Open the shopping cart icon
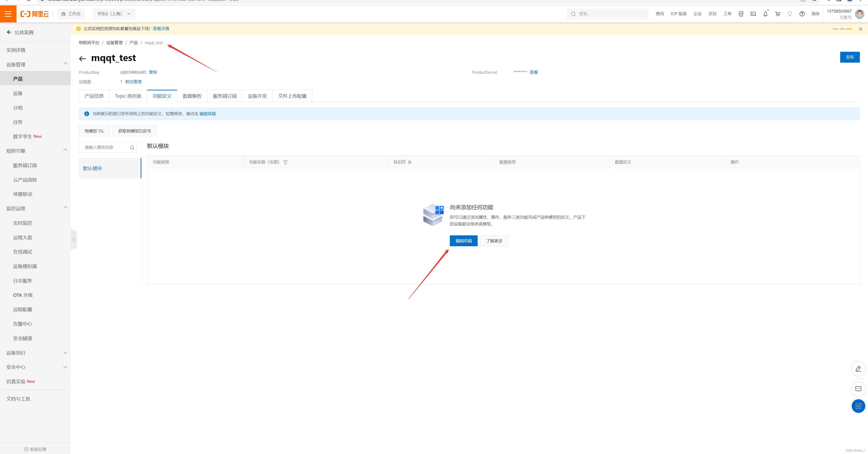Image resolution: width=868 pixels, height=454 pixels. click(x=777, y=14)
